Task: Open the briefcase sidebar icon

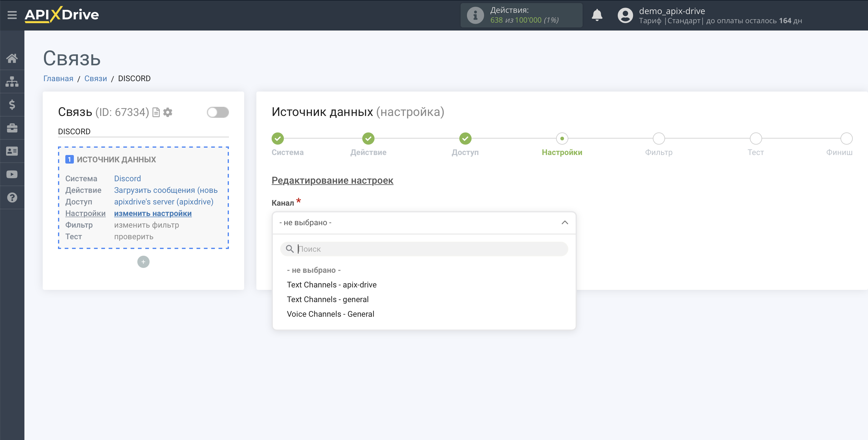Action: (12, 128)
